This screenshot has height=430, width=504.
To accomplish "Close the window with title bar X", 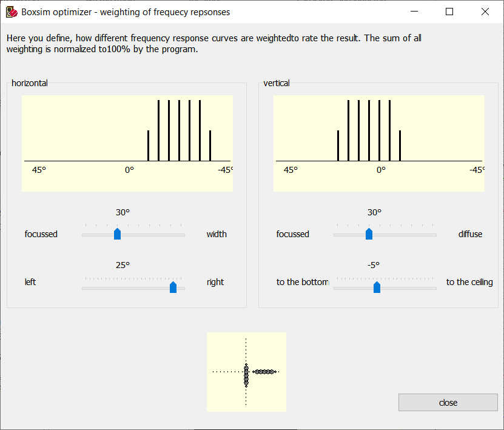I will click(485, 12).
